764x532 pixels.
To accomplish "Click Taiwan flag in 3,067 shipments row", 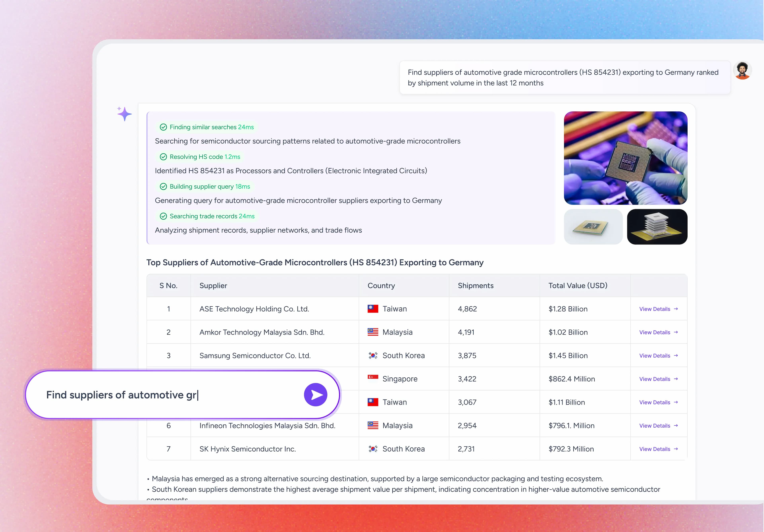I will (373, 402).
